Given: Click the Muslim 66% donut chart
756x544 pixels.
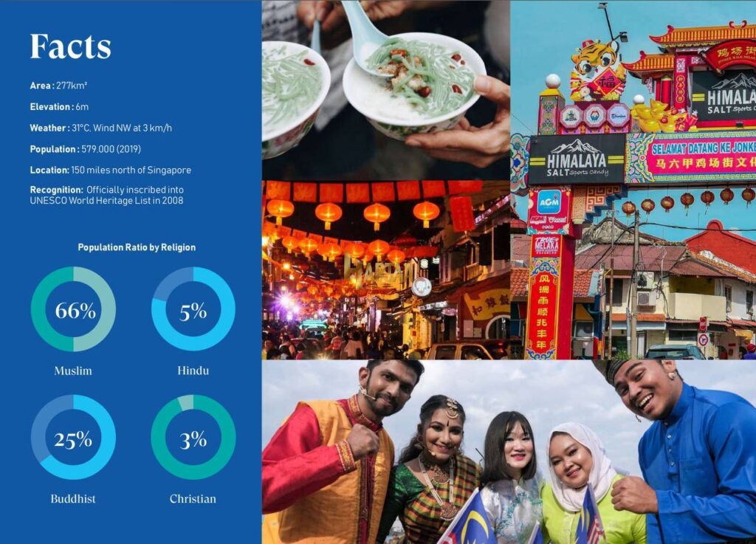Looking at the screenshot, I should coord(73,309).
